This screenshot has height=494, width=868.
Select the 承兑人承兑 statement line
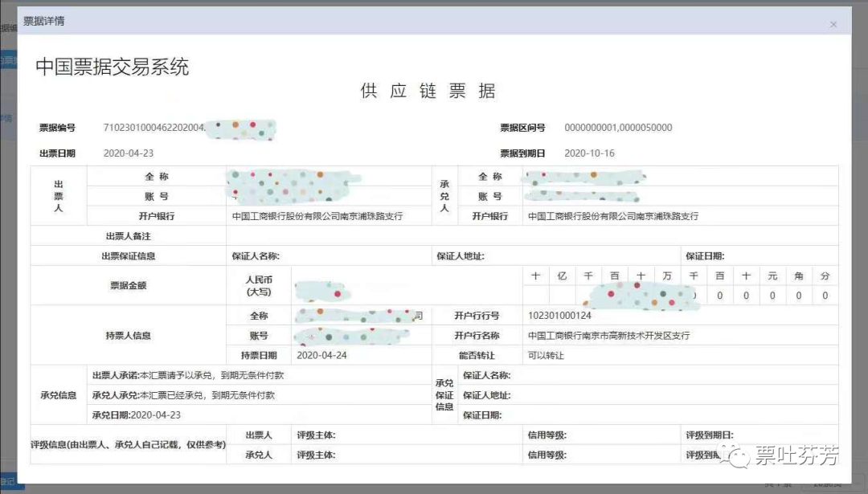pyautogui.click(x=183, y=395)
